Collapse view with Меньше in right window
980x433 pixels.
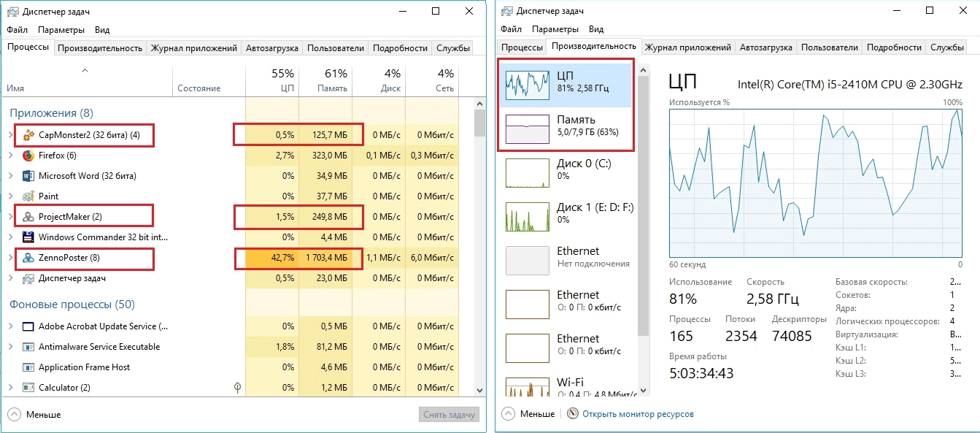[x=528, y=414]
